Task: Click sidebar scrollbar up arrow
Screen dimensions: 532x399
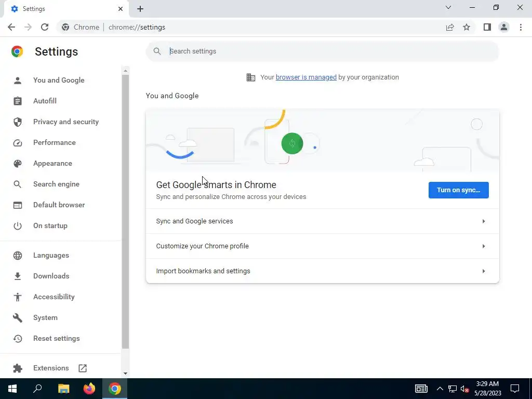Action: (x=126, y=71)
